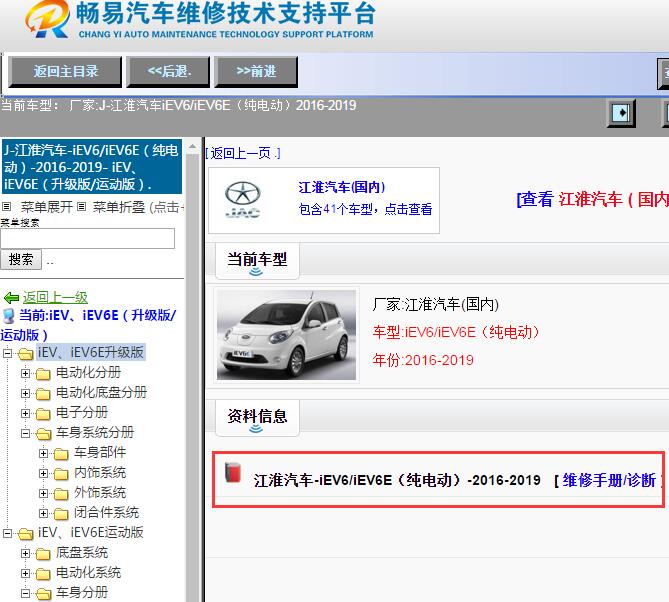Click 电动化系统 folder icon
669x602 pixels.
point(43,574)
